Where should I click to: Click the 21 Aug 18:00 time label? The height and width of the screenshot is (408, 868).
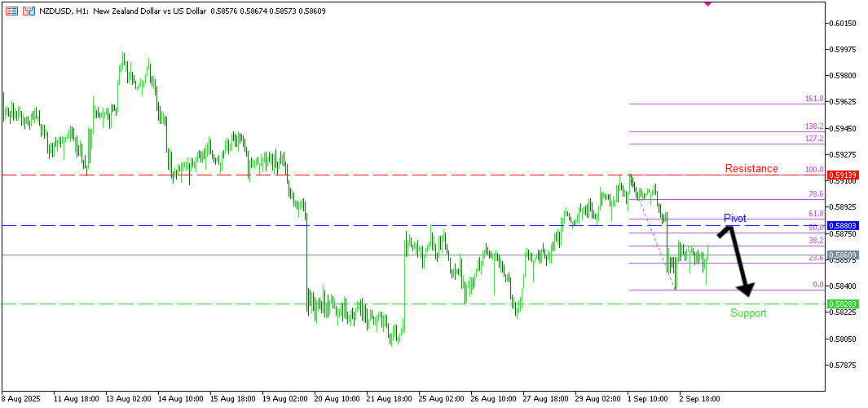click(x=390, y=400)
